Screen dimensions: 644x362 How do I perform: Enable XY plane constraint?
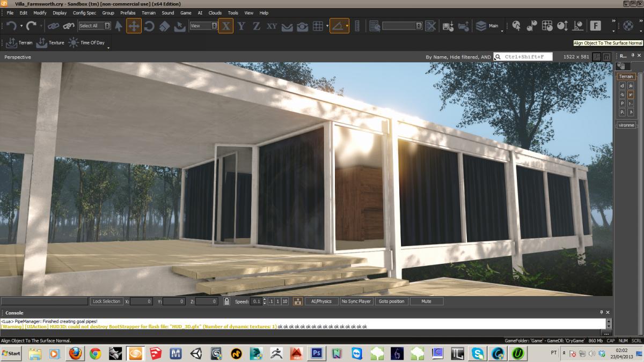(x=272, y=25)
